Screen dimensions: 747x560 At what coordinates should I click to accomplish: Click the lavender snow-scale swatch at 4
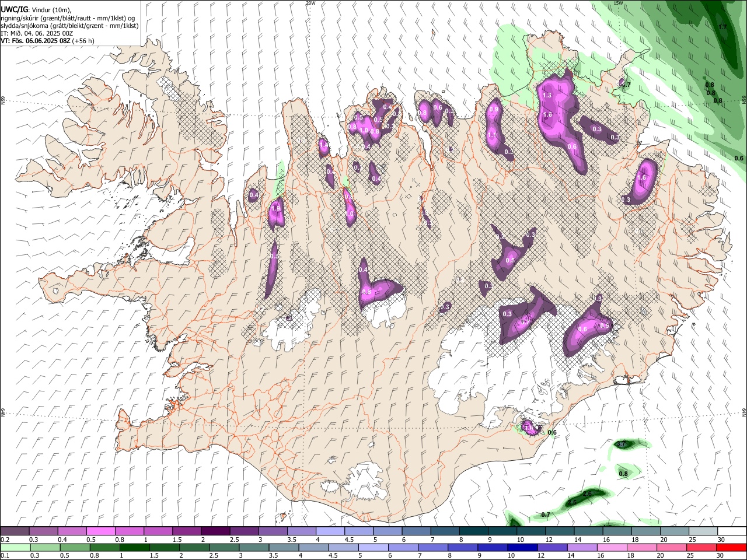pos(329,531)
